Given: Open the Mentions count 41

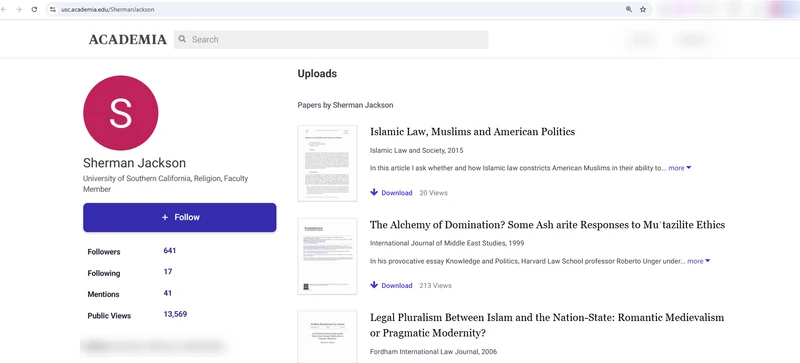Looking at the screenshot, I should 167,293.
